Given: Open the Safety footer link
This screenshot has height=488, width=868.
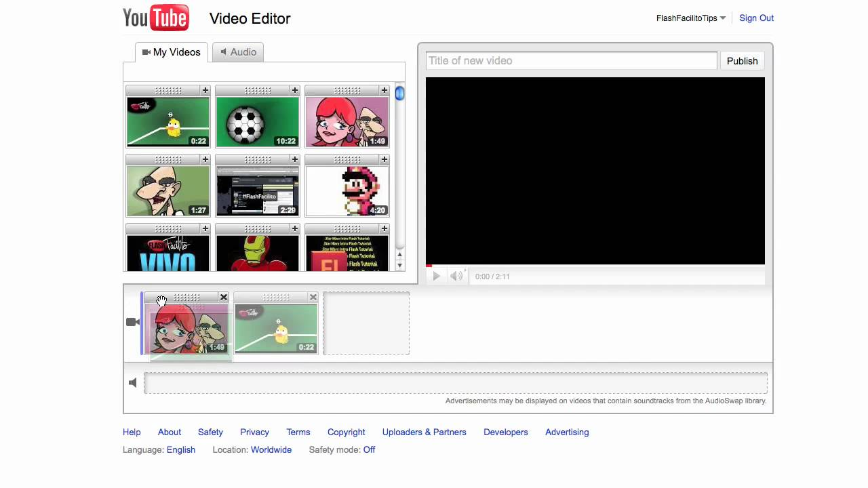Looking at the screenshot, I should 210,432.
